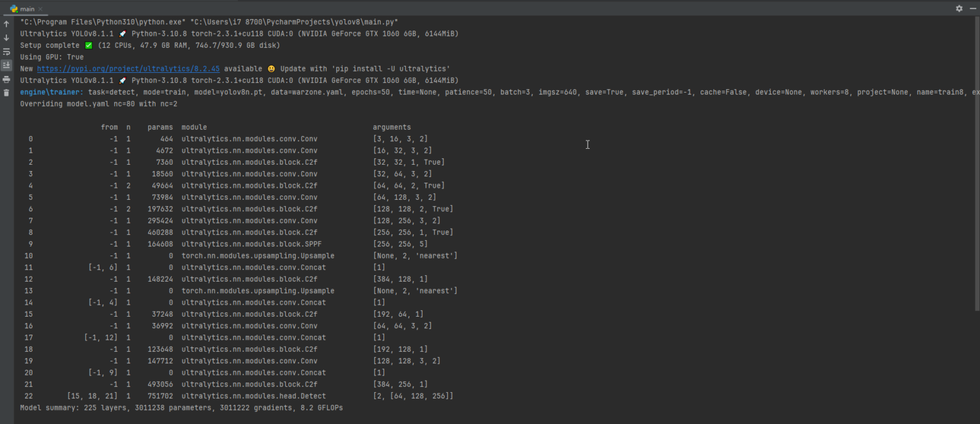Viewport: 980px width, 424px height.
Task: Click the Model summary line at bottom
Action: point(182,407)
